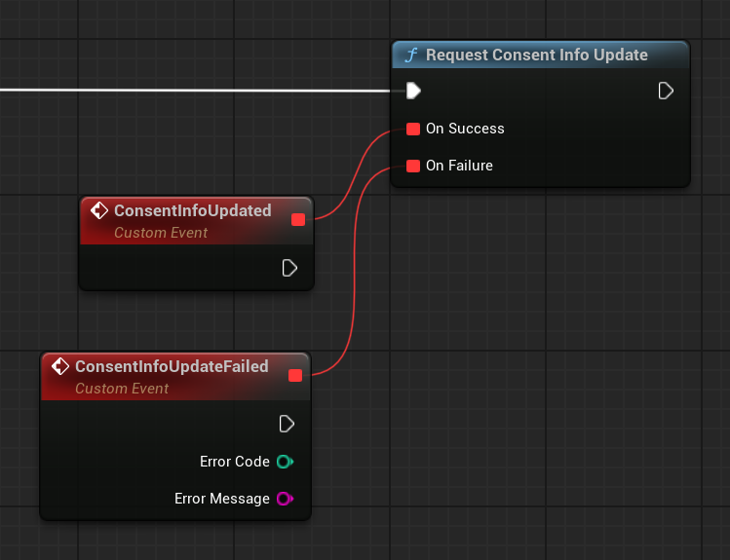
Task: Click the Error Code pin label
Action: pos(235,462)
